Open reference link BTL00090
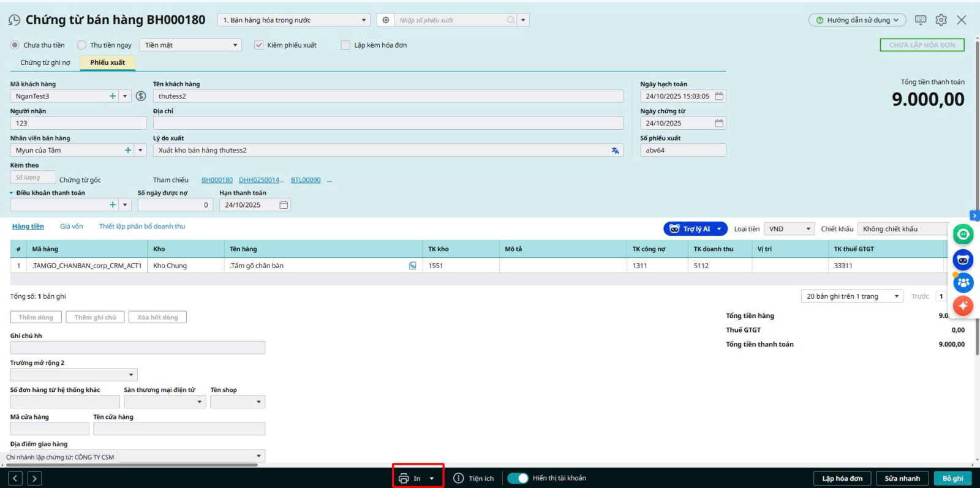 pos(306,180)
